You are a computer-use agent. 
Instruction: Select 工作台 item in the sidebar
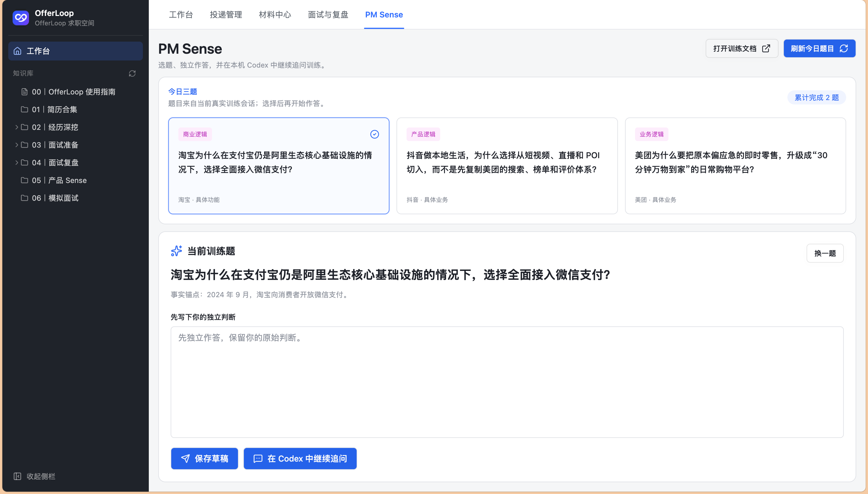75,51
